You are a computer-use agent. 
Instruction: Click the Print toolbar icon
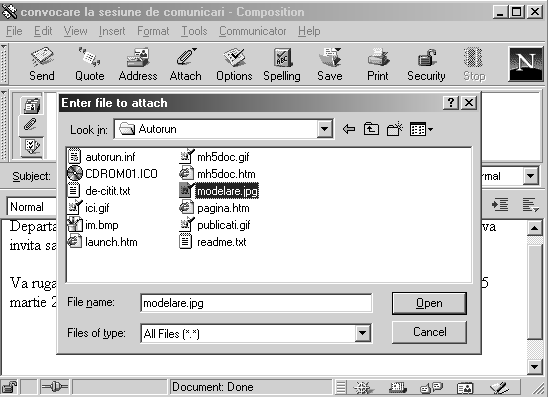coord(378,64)
